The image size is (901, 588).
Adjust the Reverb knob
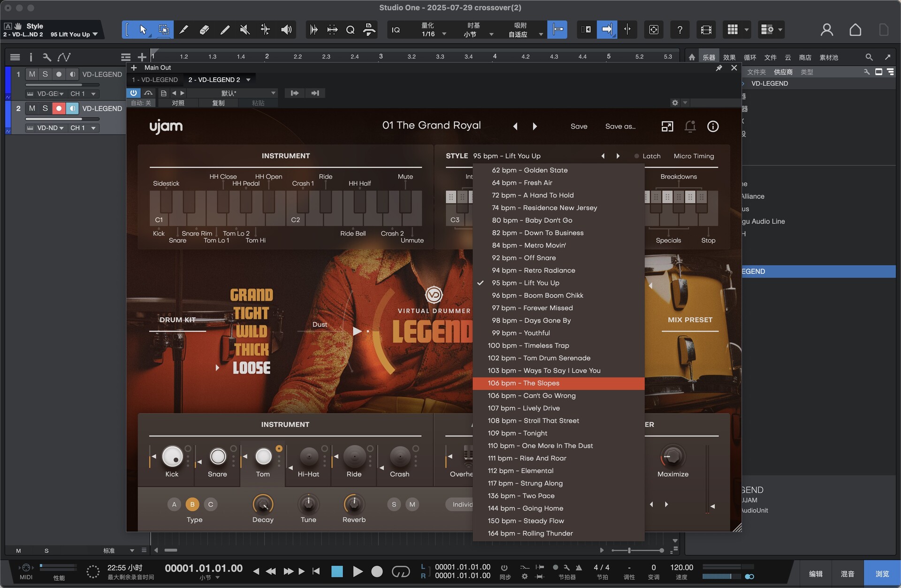pyautogui.click(x=354, y=504)
